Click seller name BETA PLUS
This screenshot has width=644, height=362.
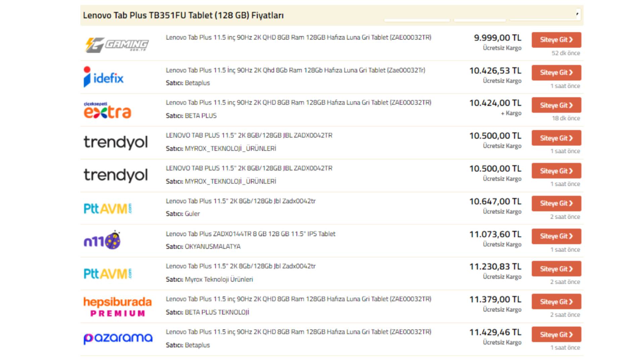(x=201, y=116)
